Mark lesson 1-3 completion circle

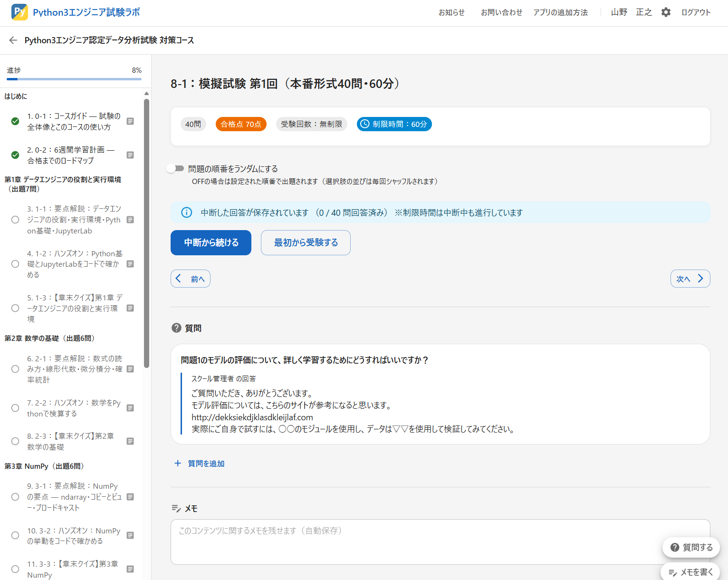click(x=15, y=308)
